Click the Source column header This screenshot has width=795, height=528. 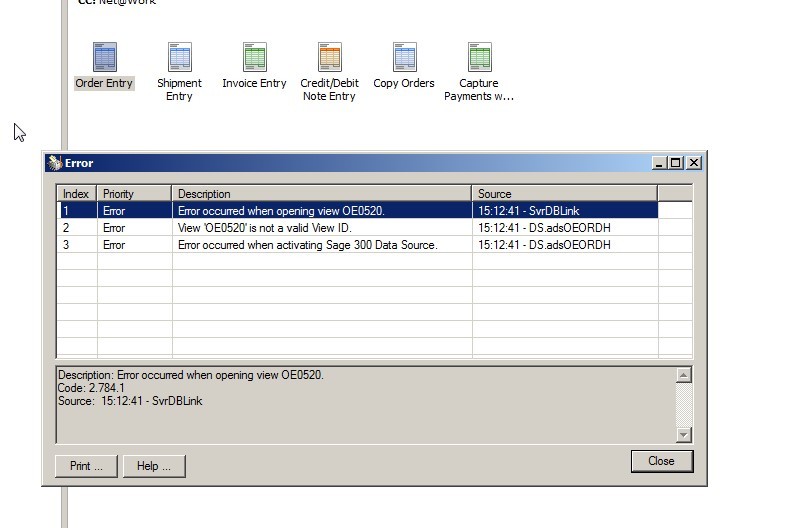[565, 194]
